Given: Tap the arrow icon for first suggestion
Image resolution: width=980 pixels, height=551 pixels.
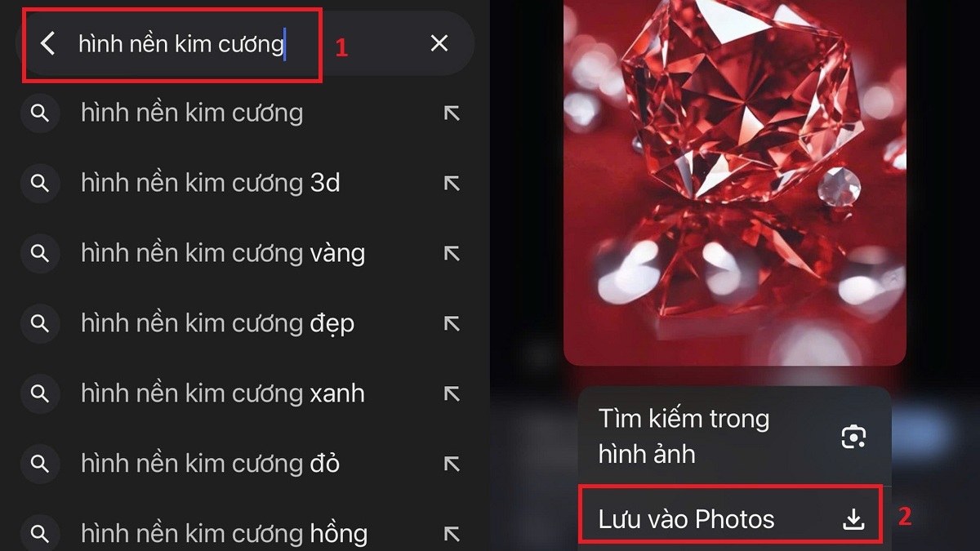Looking at the screenshot, I should coord(452,113).
